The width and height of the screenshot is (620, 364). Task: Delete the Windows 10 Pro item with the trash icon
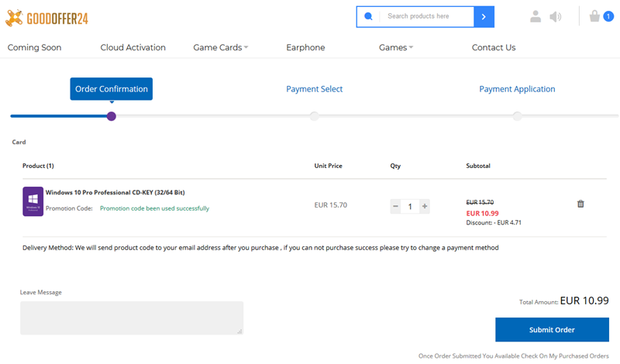tap(580, 204)
